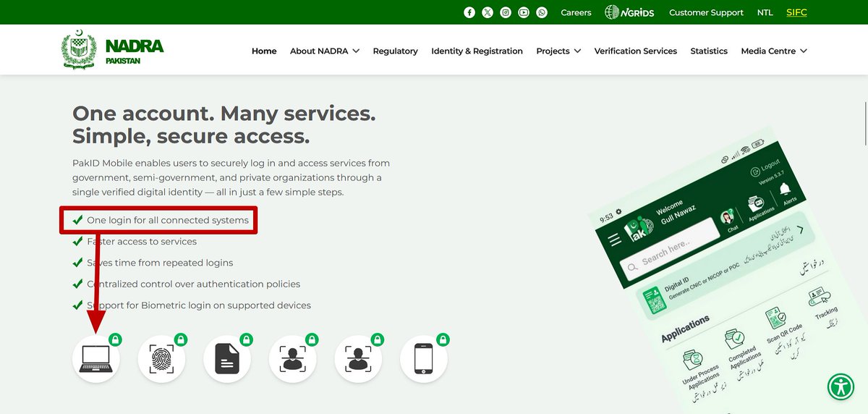Open the Regulatory menu item
This screenshot has height=414, width=868.
tap(395, 51)
